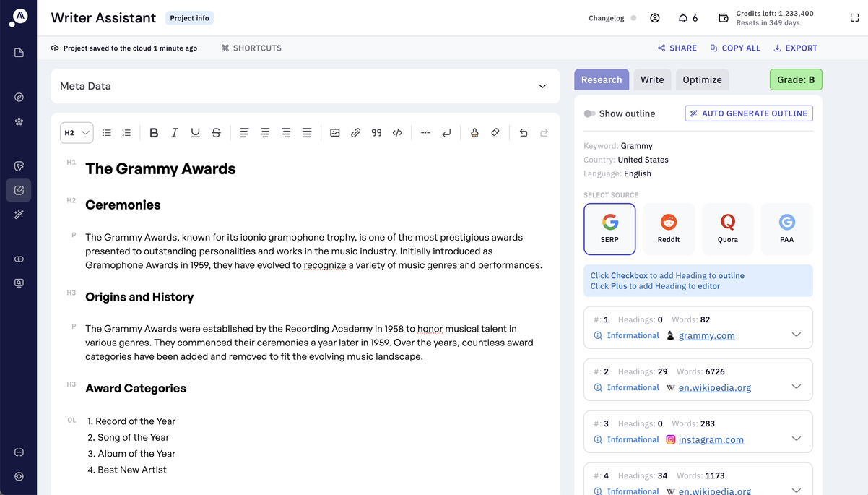Click the fullscreen expand icon

pyautogui.click(x=854, y=18)
